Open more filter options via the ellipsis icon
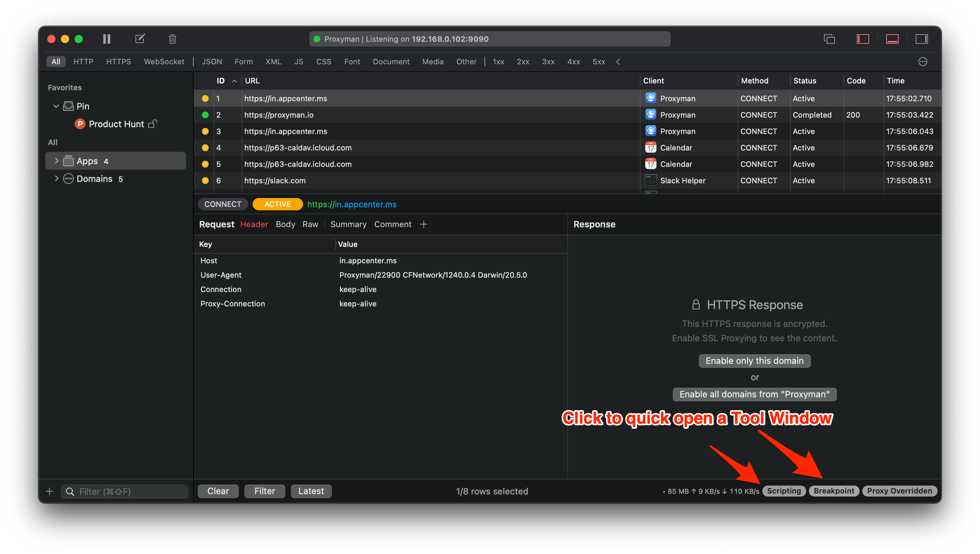The height and width of the screenshot is (554, 980). 923,61
